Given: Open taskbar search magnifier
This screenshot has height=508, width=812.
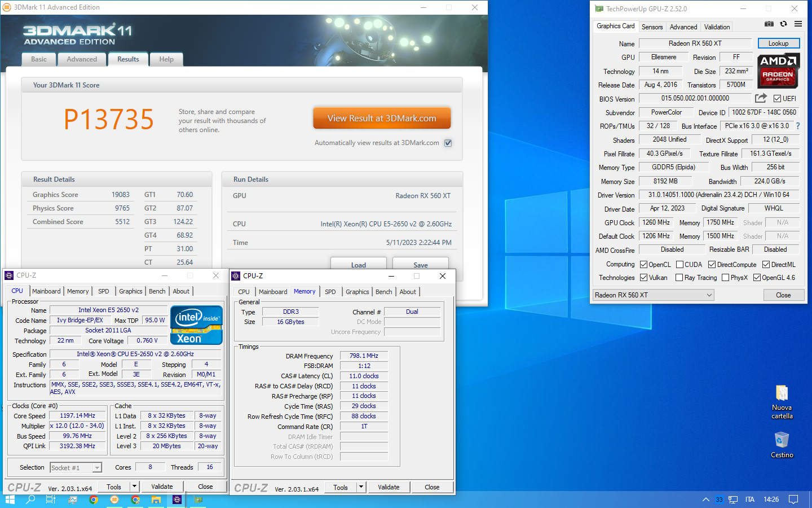Looking at the screenshot, I should [30, 500].
